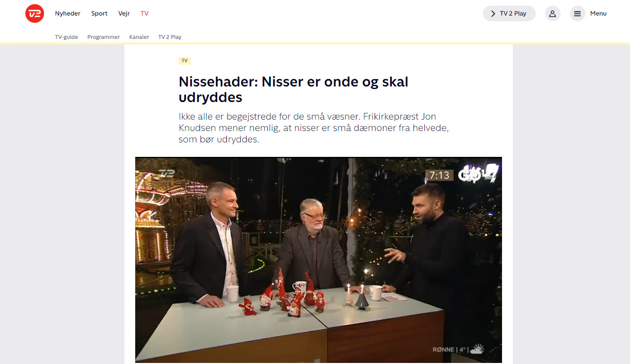Click the Menu text label
The image size is (630, 364).
(598, 13)
